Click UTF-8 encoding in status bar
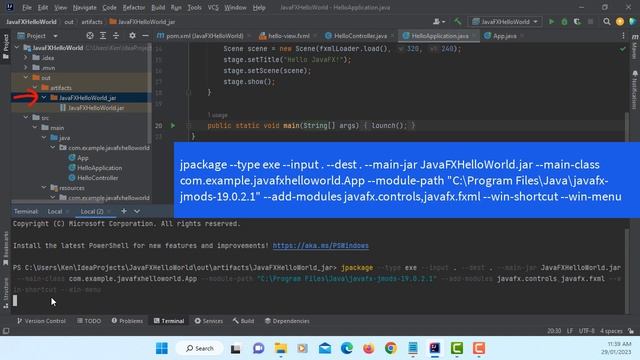This screenshot has width=640, height=360. coord(587,331)
